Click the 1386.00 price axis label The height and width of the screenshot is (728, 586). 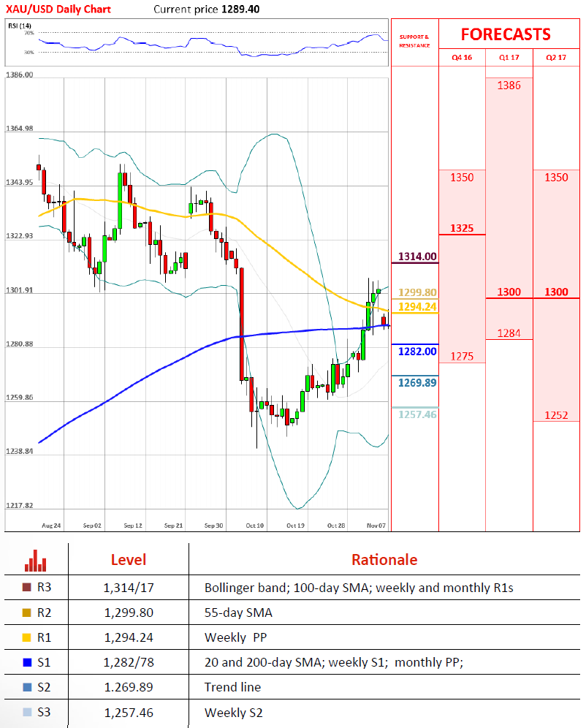tap(19, 75)
